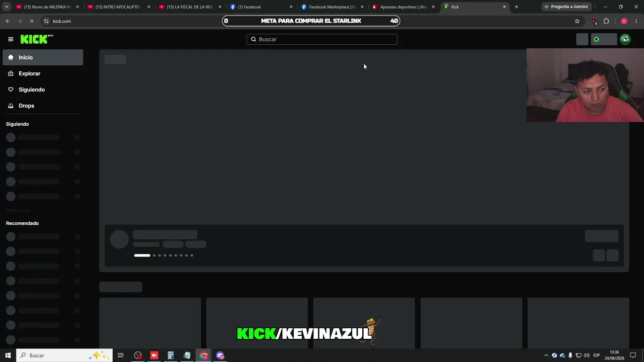Screen dimensions: 644x362
Task: Click the Kick user avatar icon
Action: [625, 39]
